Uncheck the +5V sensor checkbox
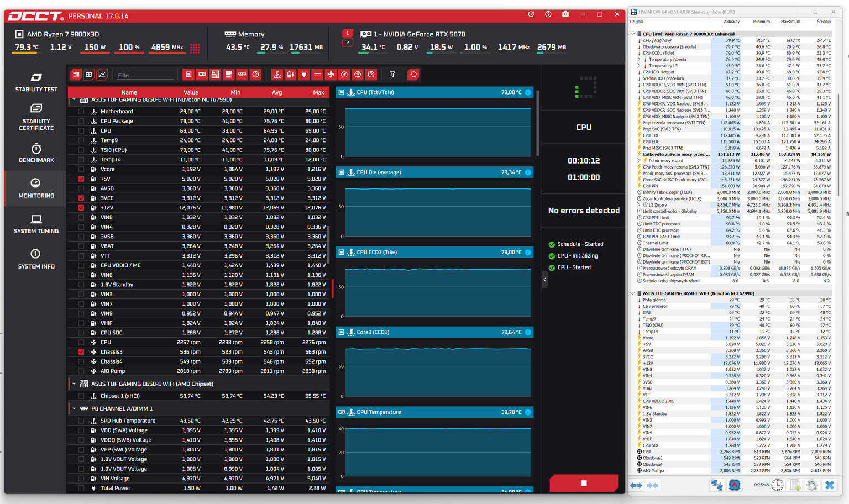 click(x=81, y=179)
